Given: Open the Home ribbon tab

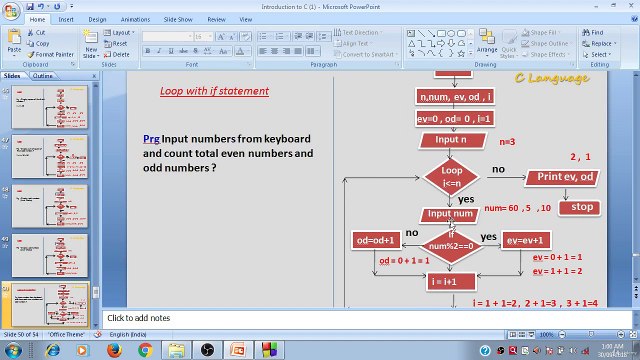Looking at the screenshot, I should [x=37, y=19].
